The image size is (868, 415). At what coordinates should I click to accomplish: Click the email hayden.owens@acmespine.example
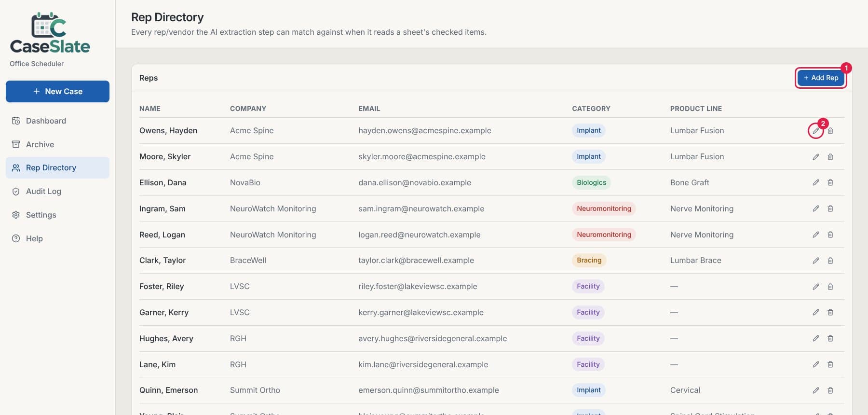425,131
